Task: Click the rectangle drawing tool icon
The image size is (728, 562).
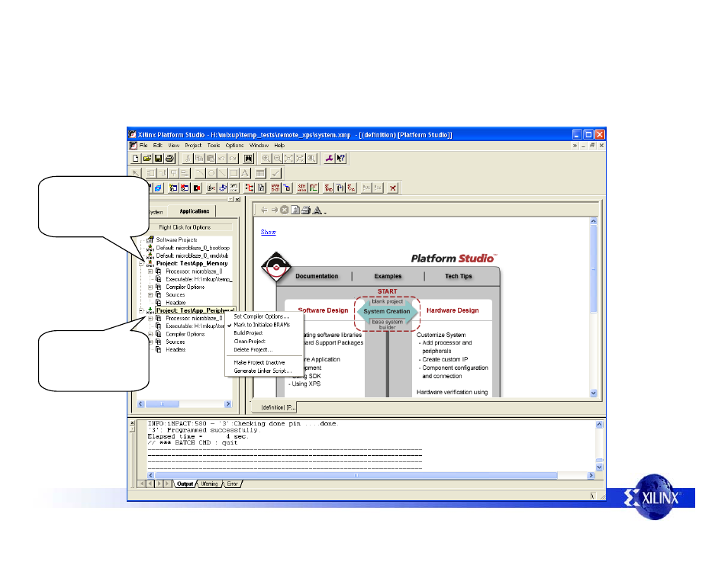Action: tap(234, 173)
